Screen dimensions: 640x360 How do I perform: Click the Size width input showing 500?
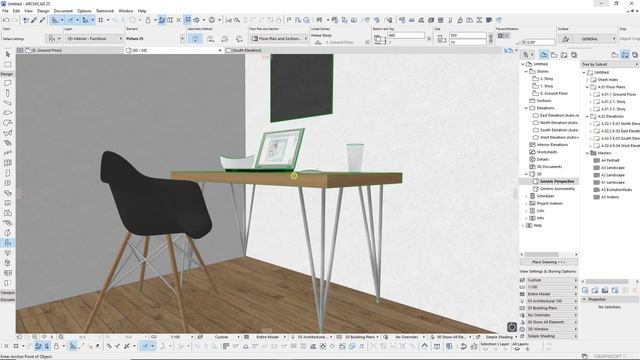[468, 36]
